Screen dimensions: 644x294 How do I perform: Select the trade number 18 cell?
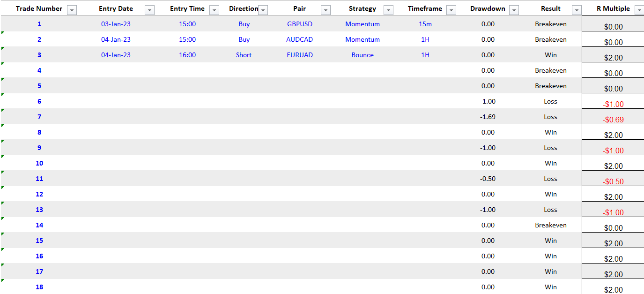[x=39, y=287]
